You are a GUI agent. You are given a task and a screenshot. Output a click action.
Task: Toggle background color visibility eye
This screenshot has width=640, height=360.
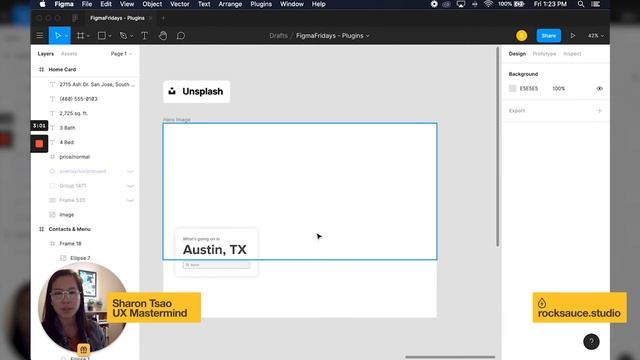(600, 89)
